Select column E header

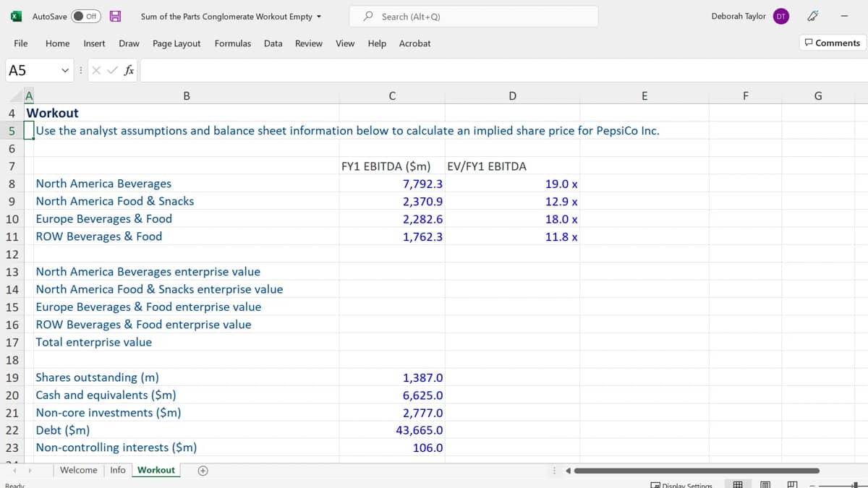tap(644, 96)
